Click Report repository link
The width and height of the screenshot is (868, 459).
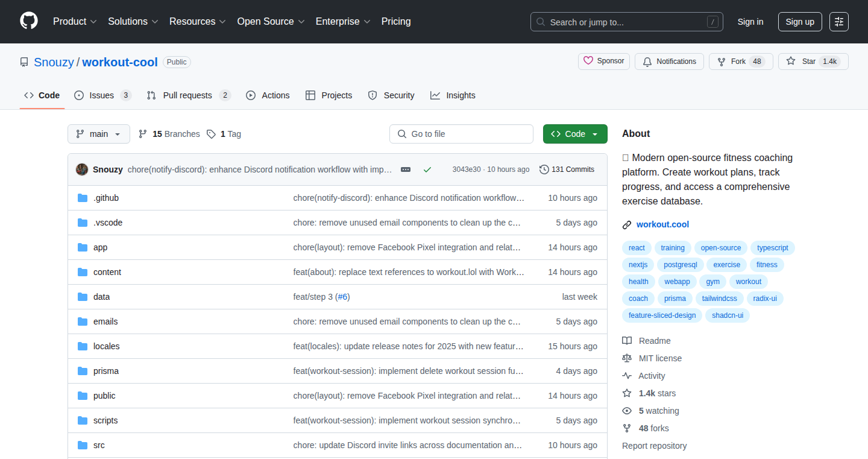[x=654, y=446]
